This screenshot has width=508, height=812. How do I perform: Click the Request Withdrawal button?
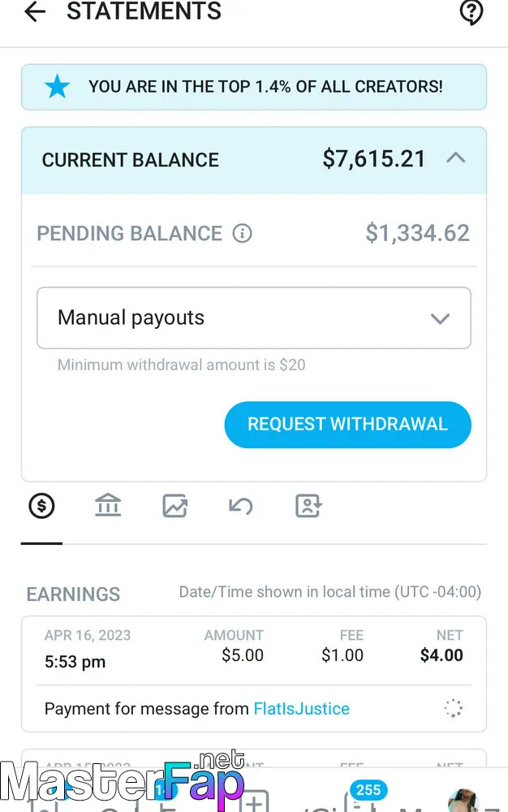(347, 425)
